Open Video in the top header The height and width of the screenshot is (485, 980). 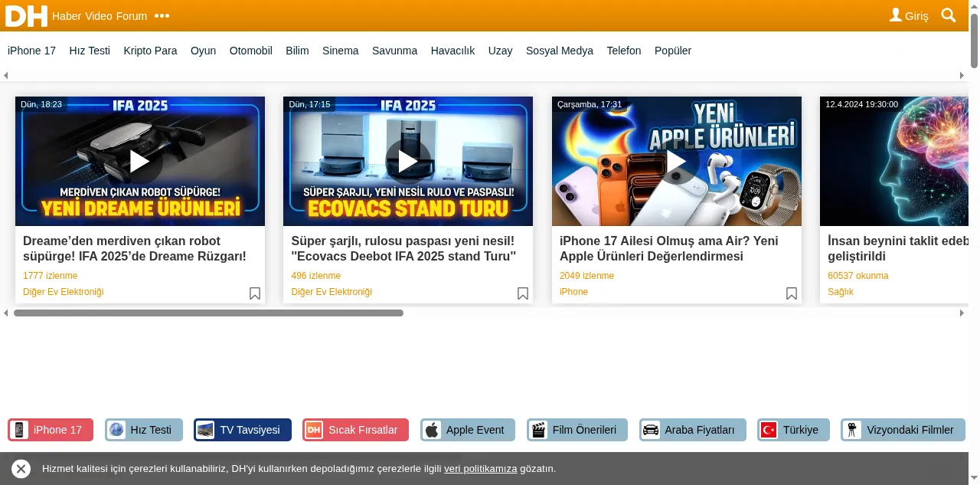coord(99,16)
